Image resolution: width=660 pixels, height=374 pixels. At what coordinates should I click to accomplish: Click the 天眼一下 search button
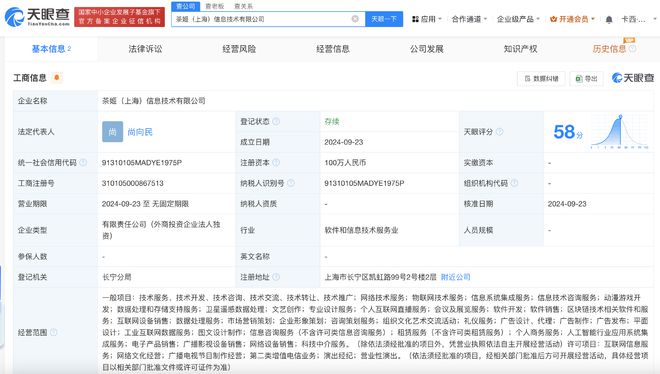pyautogui.click(x=384, y=19)
